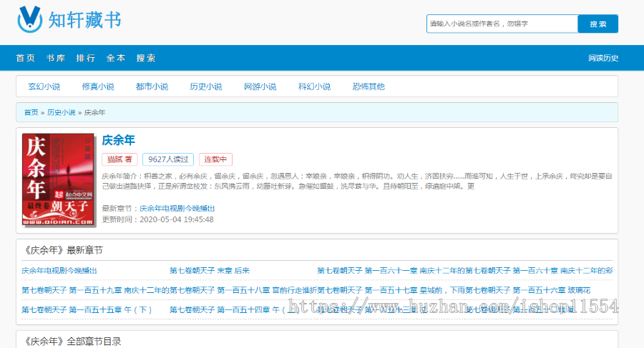This screenshot has height=348, width=644.
Task: Open the 科幻小说 category
Action: point(314,86)
